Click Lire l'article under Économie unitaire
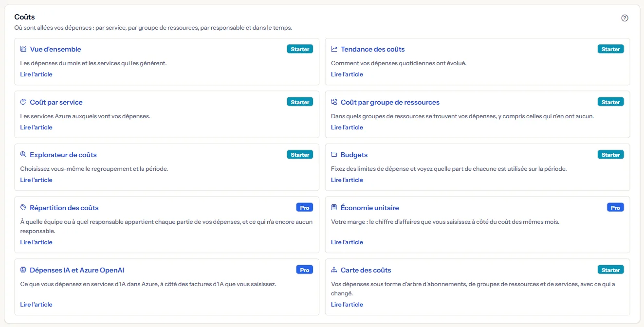 [347, 242]
